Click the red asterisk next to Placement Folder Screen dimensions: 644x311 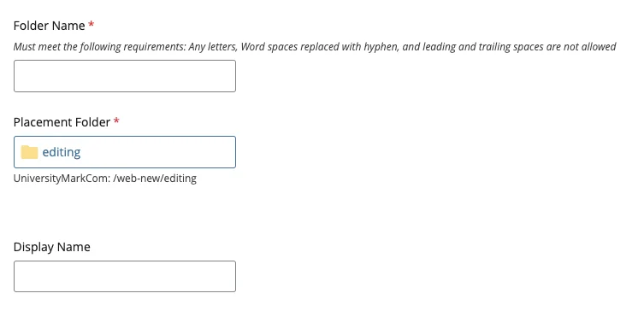pos(116,121)
